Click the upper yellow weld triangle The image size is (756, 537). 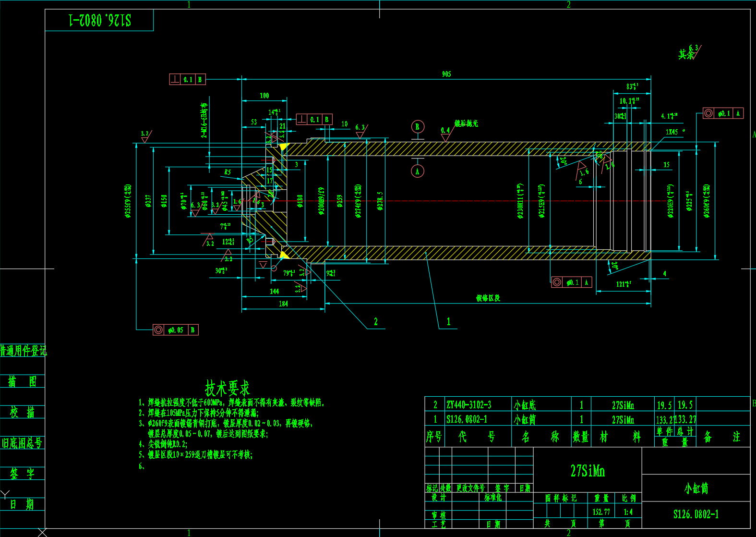click(x=284, y=146)
